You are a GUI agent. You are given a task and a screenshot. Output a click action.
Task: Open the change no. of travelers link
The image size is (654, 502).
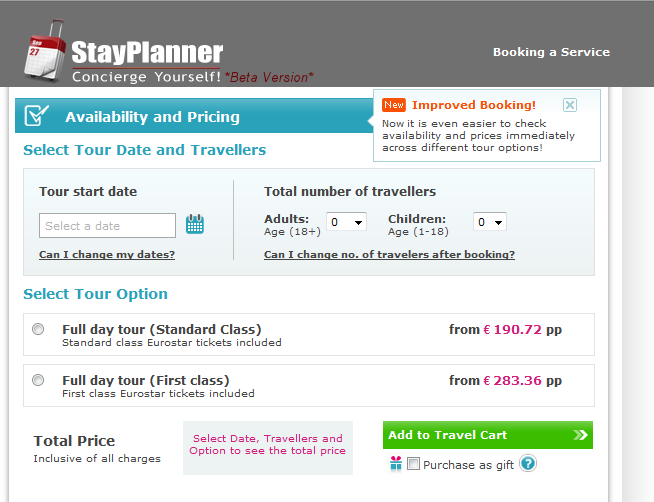(389, 254)
